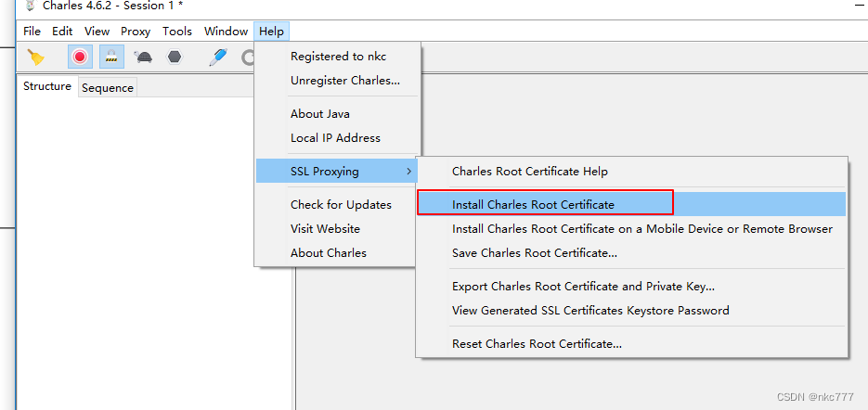Select Export Charles Root Certificate and Private Key
Screen dimensions: 868x410
(x=631, y=287)
